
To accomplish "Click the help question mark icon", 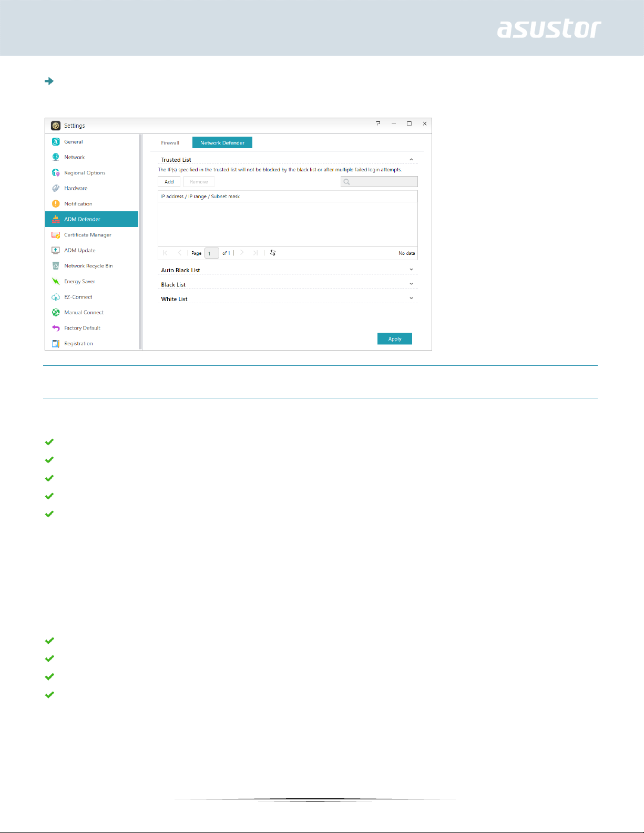I will pyautogui.click(x=378, y=124).
